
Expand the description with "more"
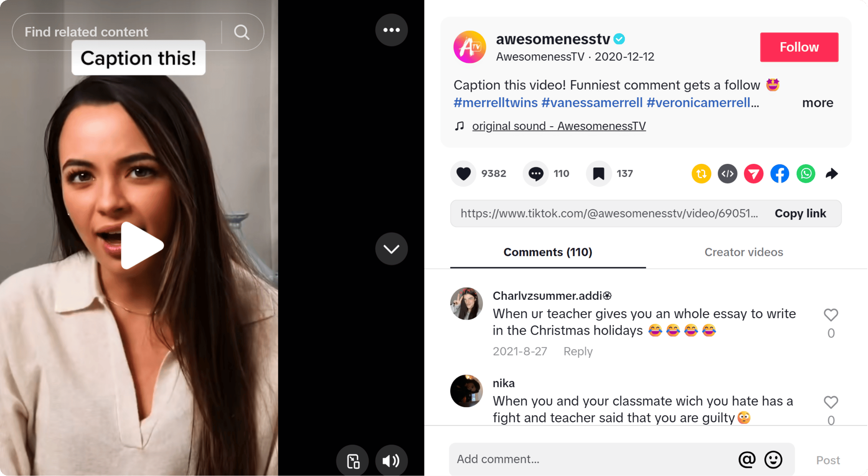point(817,103)
